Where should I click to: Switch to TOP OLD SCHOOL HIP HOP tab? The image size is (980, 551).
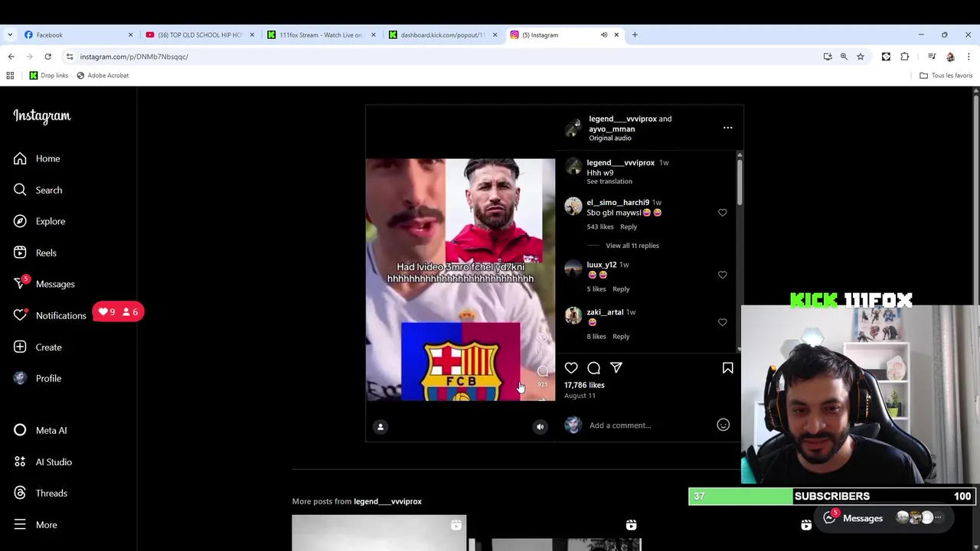click(199, 34)
